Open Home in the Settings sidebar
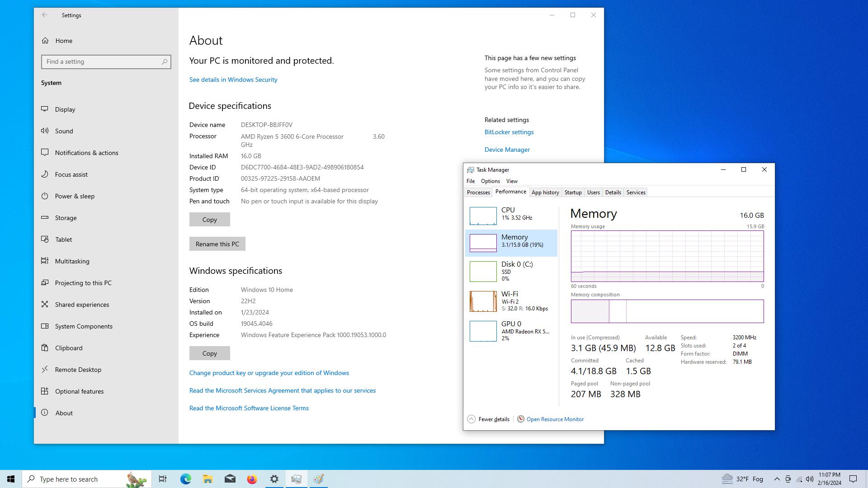The width and height of the screenshot is (868, 488). point(106,41)
